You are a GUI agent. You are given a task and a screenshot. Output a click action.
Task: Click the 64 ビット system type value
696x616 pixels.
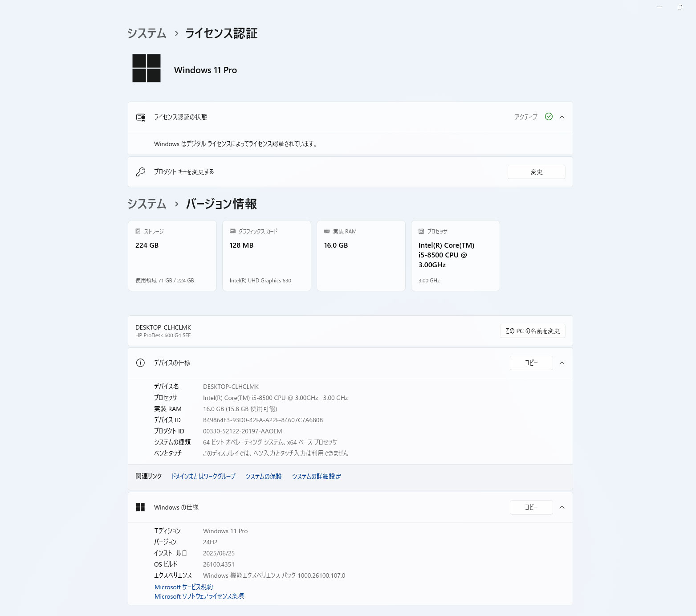tap(270, 442)
